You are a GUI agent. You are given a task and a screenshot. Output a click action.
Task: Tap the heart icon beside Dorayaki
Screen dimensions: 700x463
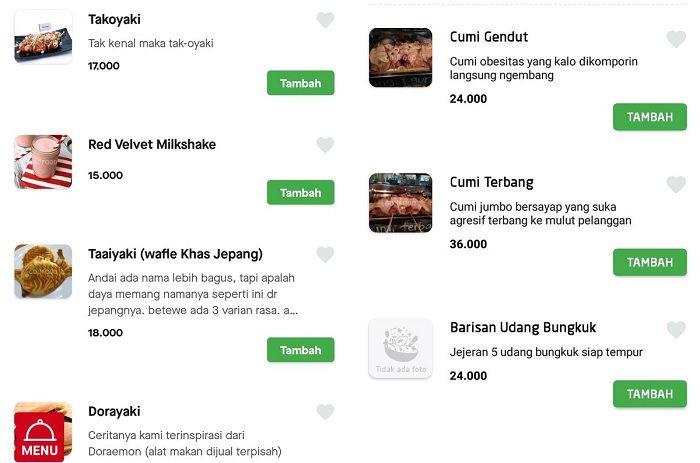325,412
